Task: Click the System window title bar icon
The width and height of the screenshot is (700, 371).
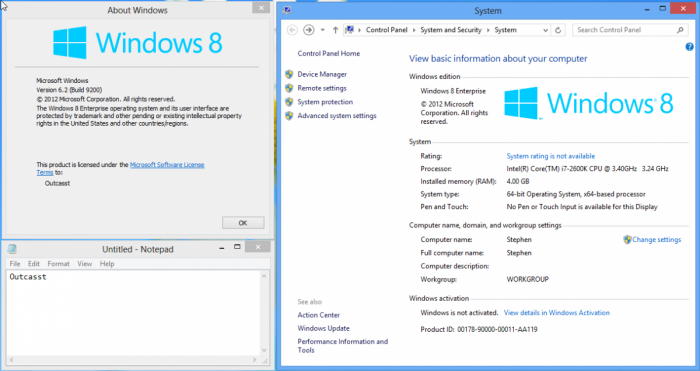Action: pyautogui.click(x=288, y=10)
